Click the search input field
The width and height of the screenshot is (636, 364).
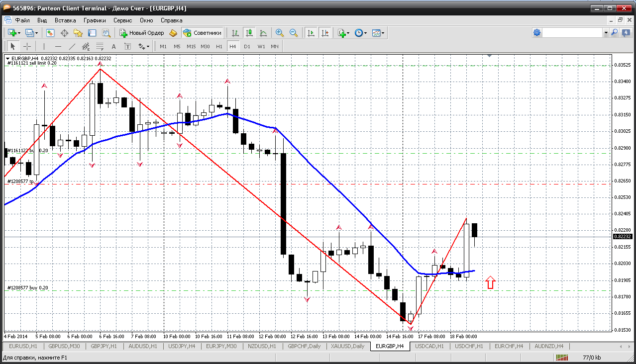[x=573, y=32]
